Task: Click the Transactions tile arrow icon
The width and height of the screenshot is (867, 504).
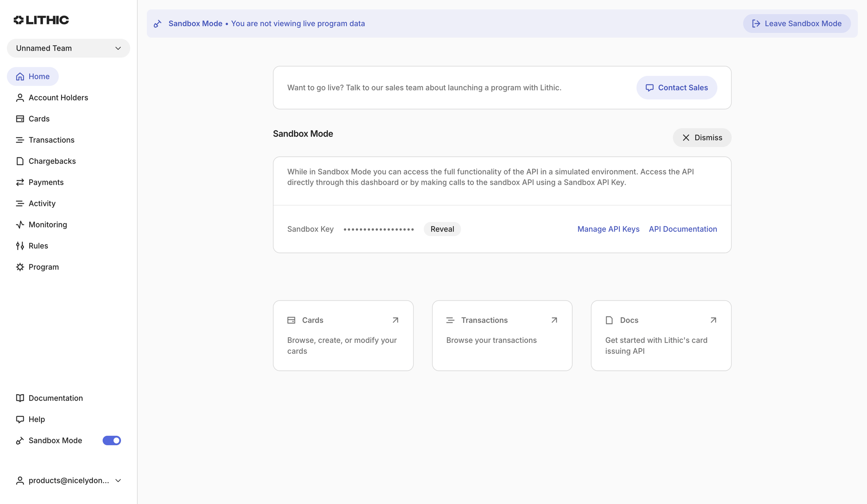Action: pos(554,320)
